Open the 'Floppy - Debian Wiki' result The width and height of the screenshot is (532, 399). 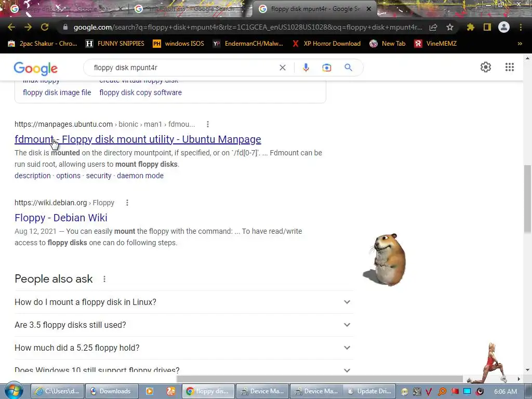(61, 218)
